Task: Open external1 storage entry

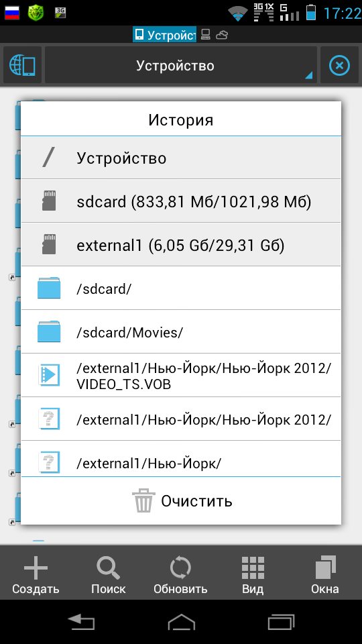Action: (181, 245)
